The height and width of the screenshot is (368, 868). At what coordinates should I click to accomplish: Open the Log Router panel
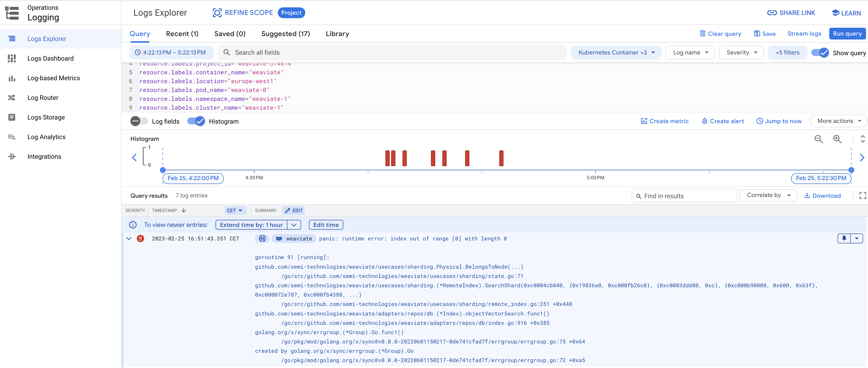[x=43, y=97]
